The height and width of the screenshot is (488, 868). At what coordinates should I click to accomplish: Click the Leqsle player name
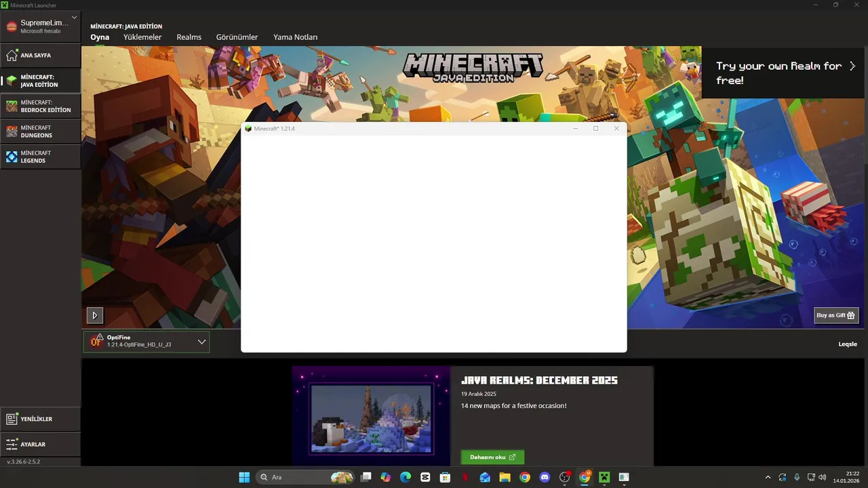tap(848, 344)
